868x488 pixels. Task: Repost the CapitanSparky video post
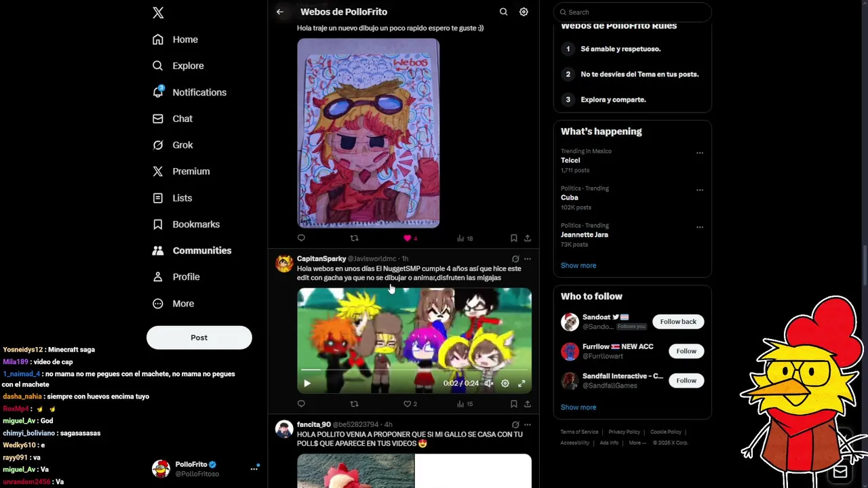[x=354, y=404]
